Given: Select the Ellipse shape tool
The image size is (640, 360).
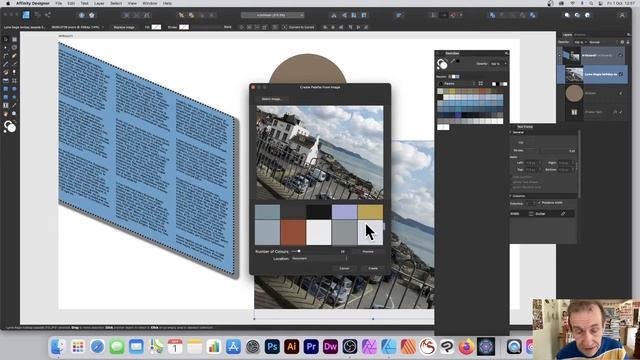Looking at the screenshot, I should pyautogui.click(x=14, y=89).
